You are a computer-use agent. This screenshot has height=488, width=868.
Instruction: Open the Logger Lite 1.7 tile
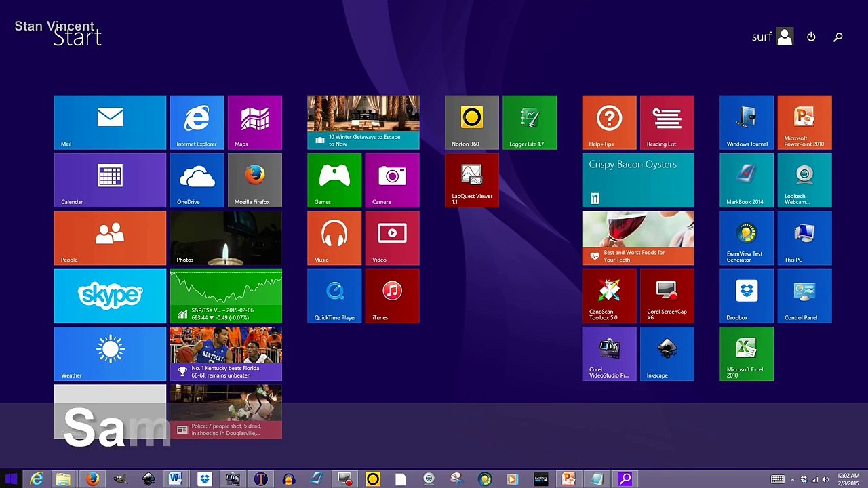[529, 122]
